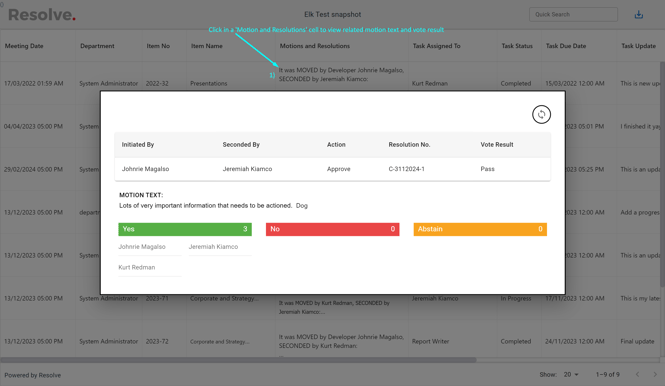
Task: Go to the previous page with the arrow
Action: pos(637,375)
